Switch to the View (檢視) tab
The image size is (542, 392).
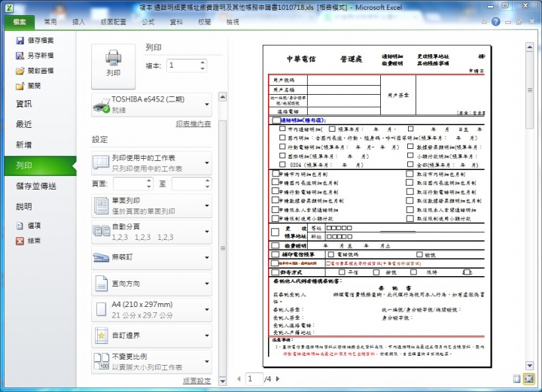pyautogui.click(x=233, y=22)
